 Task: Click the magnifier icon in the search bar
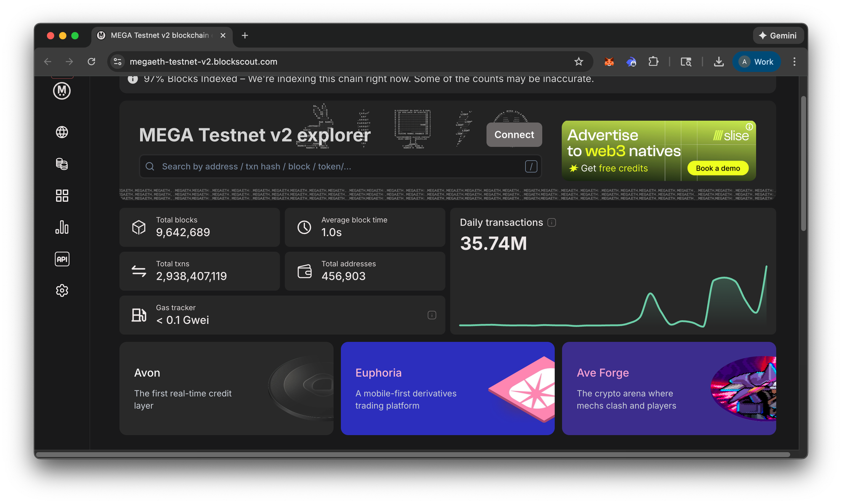tap(150, 166)
